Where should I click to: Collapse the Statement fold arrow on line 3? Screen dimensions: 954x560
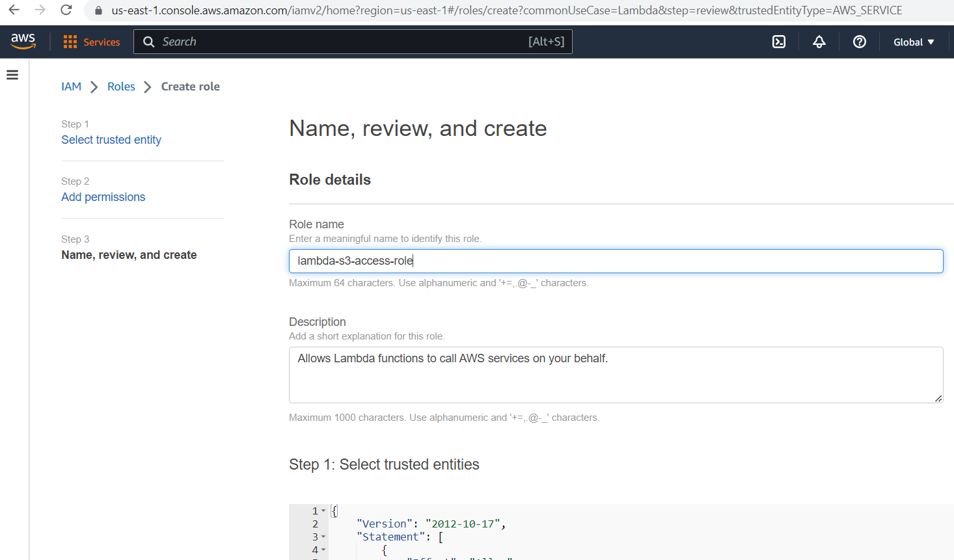click(323, 537)
